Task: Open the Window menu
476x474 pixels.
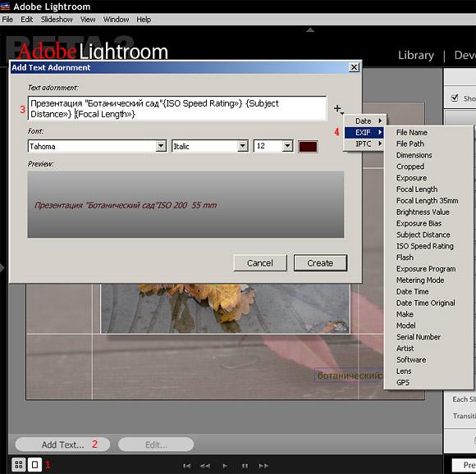Action: (116, 20)
